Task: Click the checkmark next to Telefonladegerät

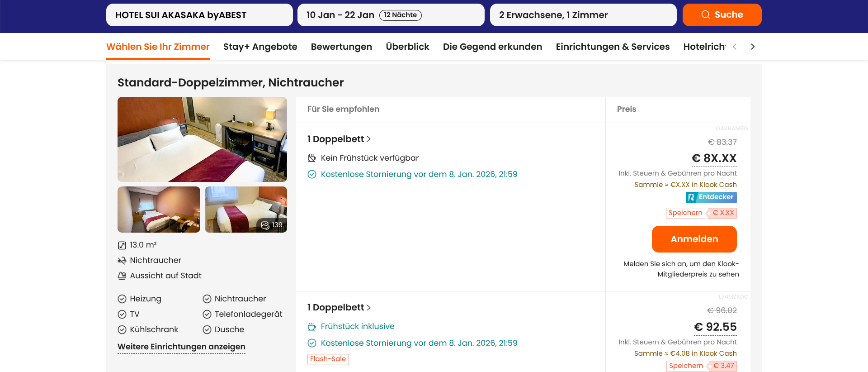Action: coord(207,315)
